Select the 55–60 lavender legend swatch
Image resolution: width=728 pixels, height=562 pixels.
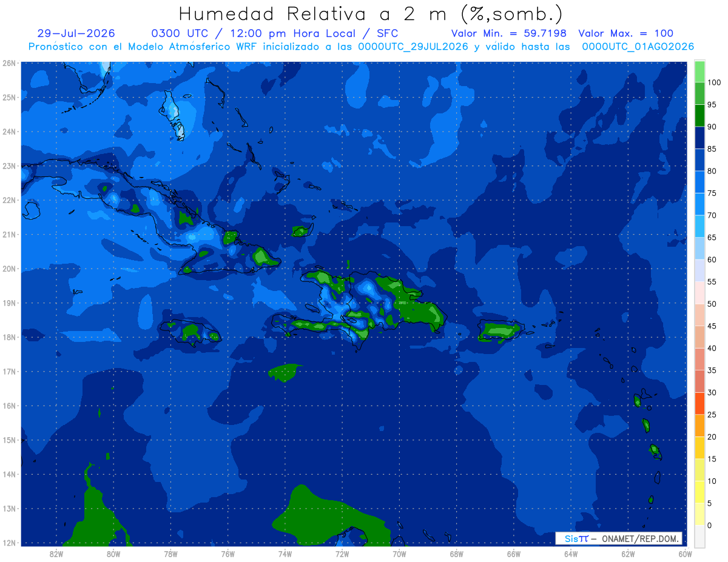point(699,270)
